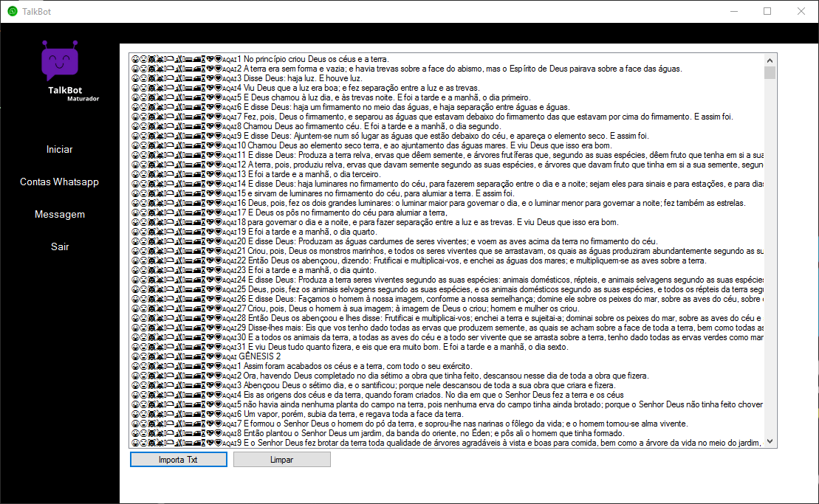Screen dimensions: 819x504
Task: Close the TalkBot window
Action: point(801,11)
